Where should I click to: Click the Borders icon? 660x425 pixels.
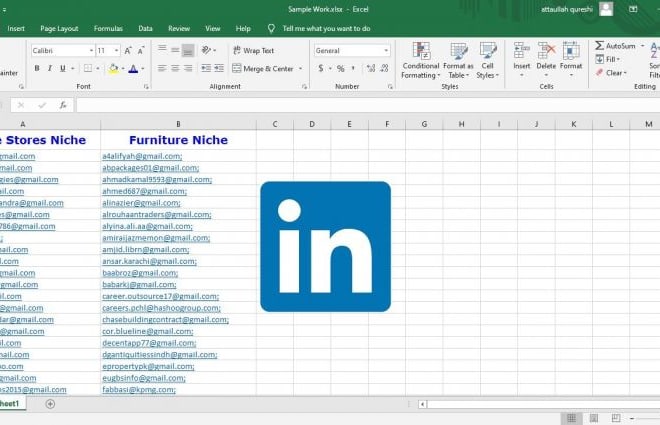88,68
